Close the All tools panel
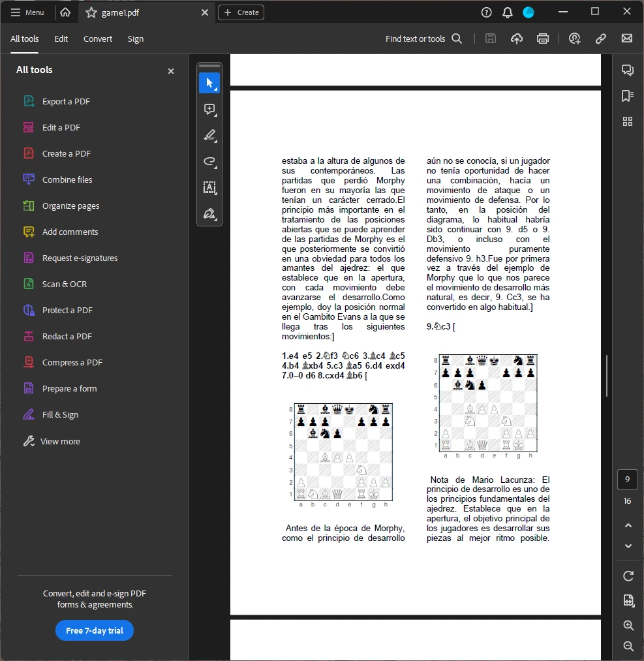 (x=171, y=71)
